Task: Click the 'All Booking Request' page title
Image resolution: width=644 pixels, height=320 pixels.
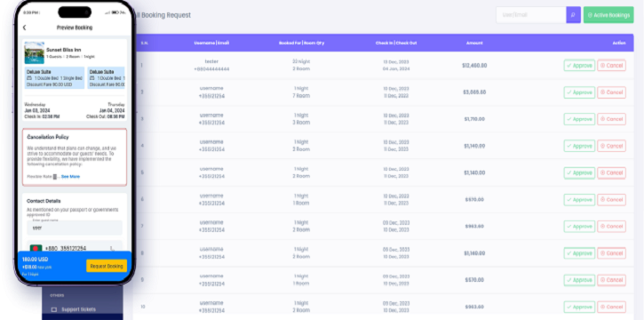Action: (x=163, y=15)
